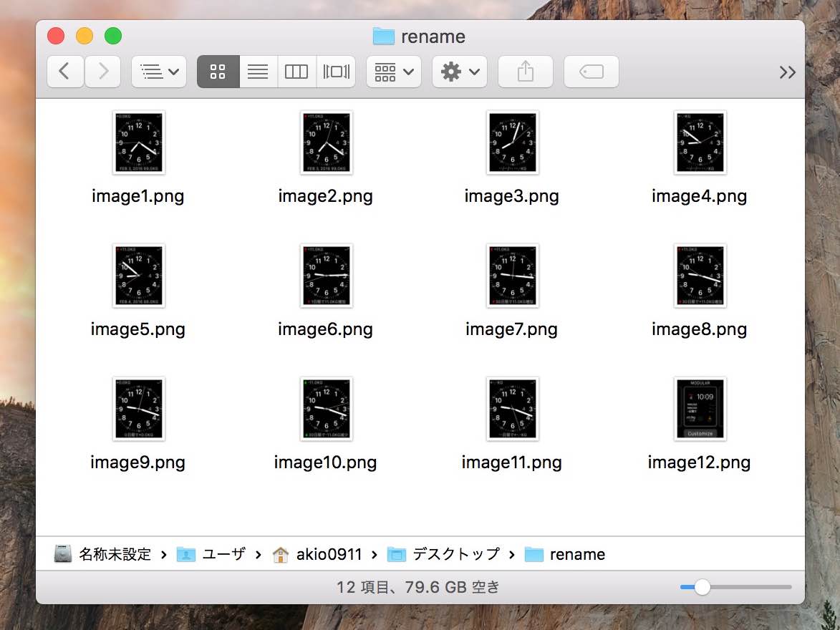Click the image3.png file name label
This screenshot has height=630, width=840.
pos(511,196)
